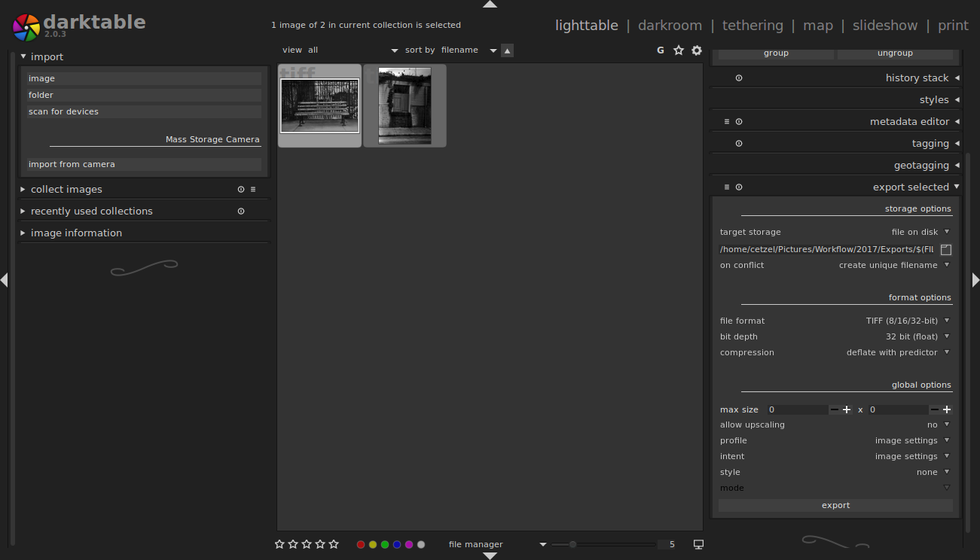Set rating to three stars
This screenshot has width=980, height=560.
click(x=307, y=544)
